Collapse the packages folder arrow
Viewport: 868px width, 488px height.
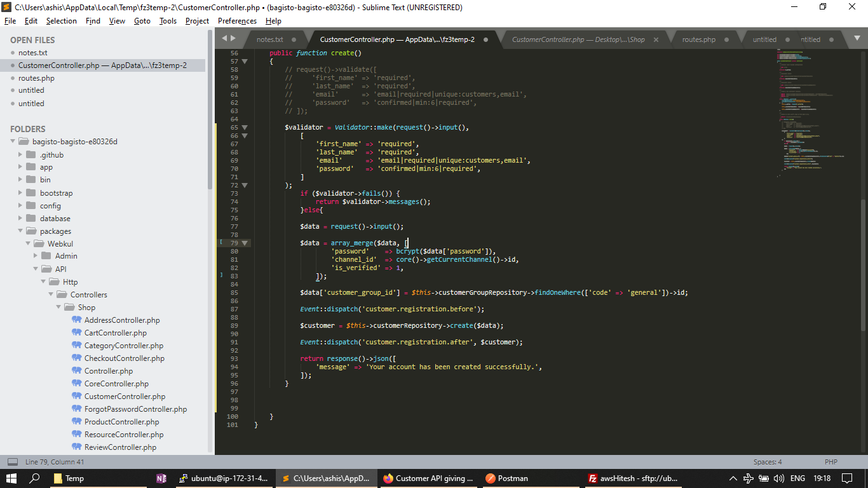point(20,231)
